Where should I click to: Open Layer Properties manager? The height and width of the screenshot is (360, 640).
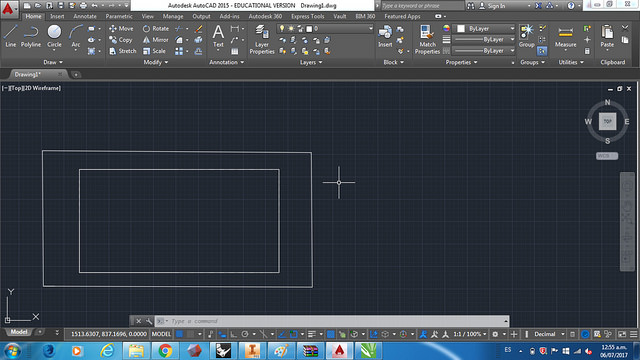coord(262,39)
